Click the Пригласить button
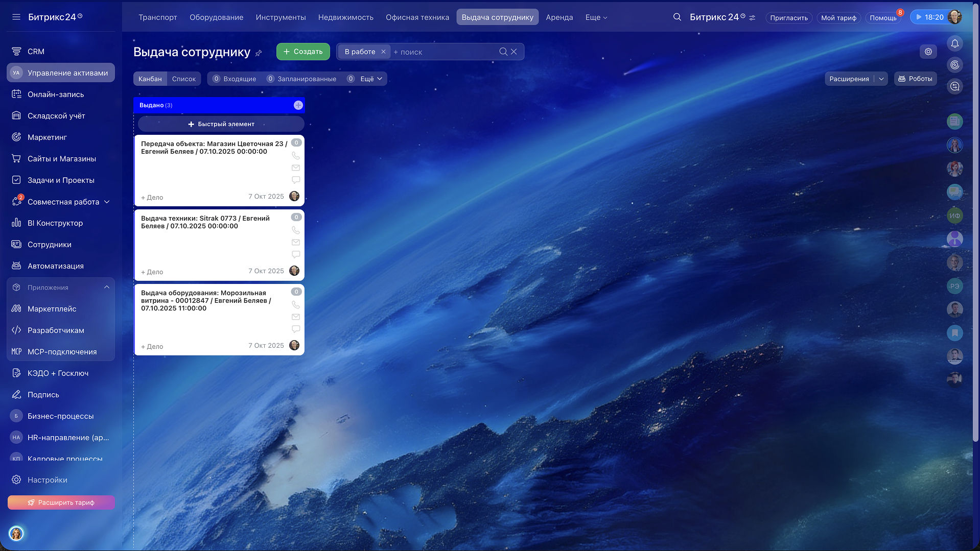980x551 pixels. pos(789,18)
